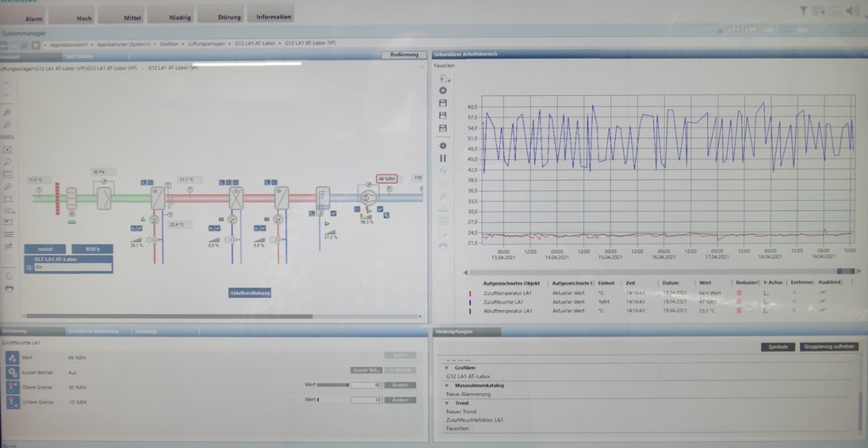The height and width of the screenshot is (448, 868).
Task: Click the Untere Grenze property icon
Action: click(x=12, y=402)
